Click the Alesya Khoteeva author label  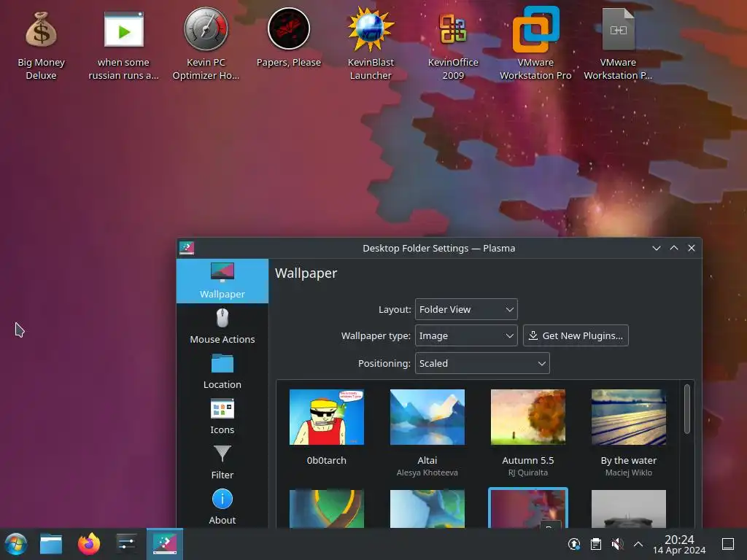tap(427, 472)
